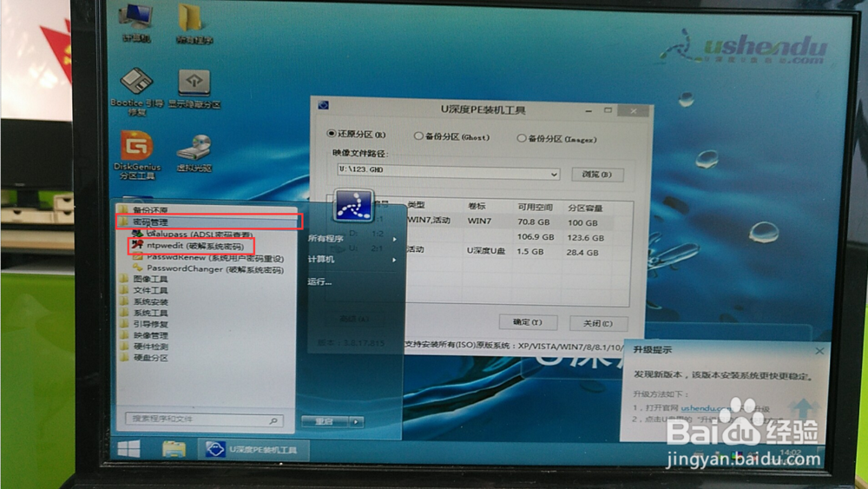Viewport: 868px width, 489px height.
Task: Open the 计算机 desktop icon
Action: tap(136, 23)
